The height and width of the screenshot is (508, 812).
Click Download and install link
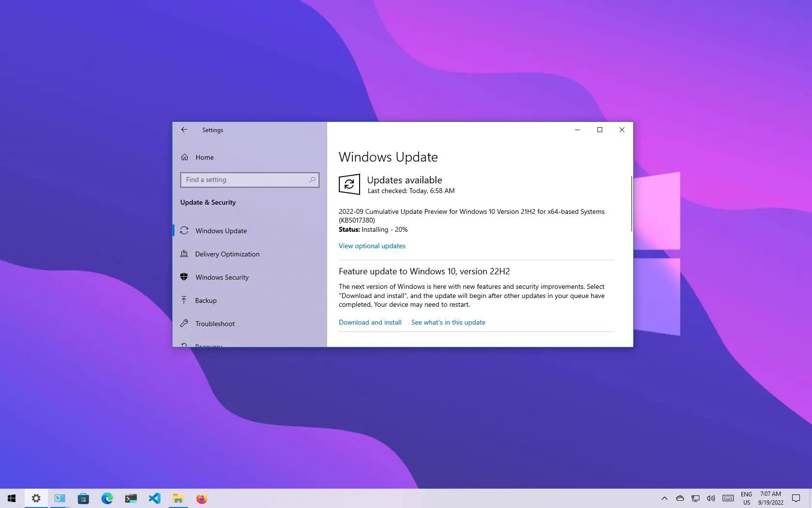370,322
